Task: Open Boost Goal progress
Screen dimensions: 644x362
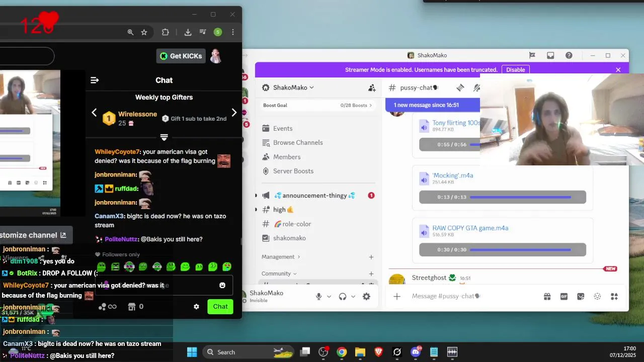Action: 317,105
